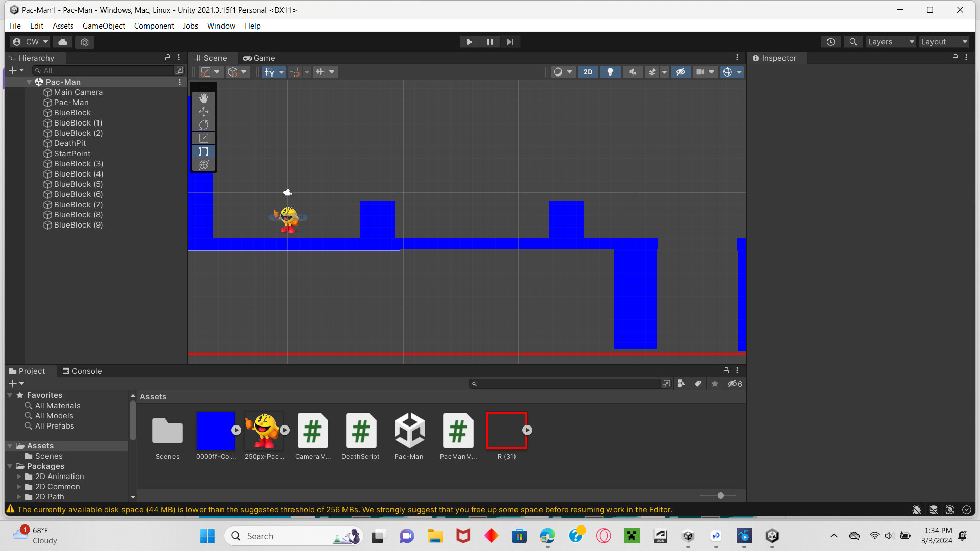The width and height of the screenshot is (980, 551).
Task: Save search to Favorites star
Action: [715, 384]
